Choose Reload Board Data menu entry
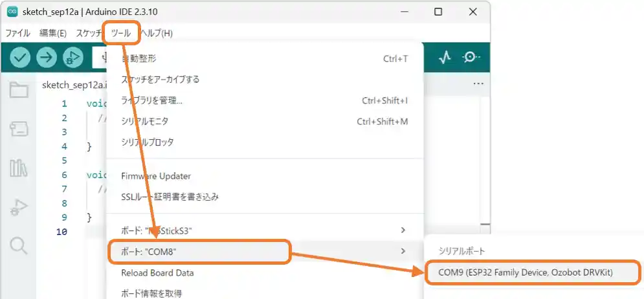The width and height of the screenshot is (644, 299). (265, 272)
